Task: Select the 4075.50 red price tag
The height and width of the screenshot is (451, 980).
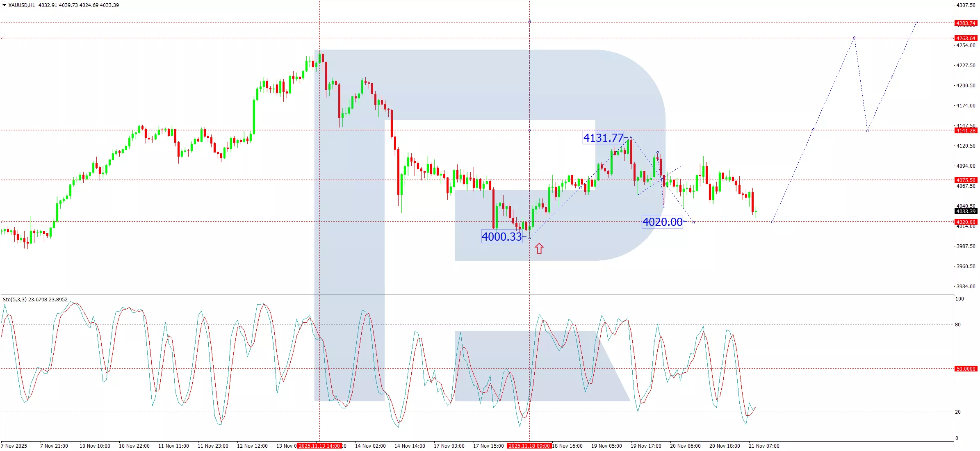Action: coord(966,180)
